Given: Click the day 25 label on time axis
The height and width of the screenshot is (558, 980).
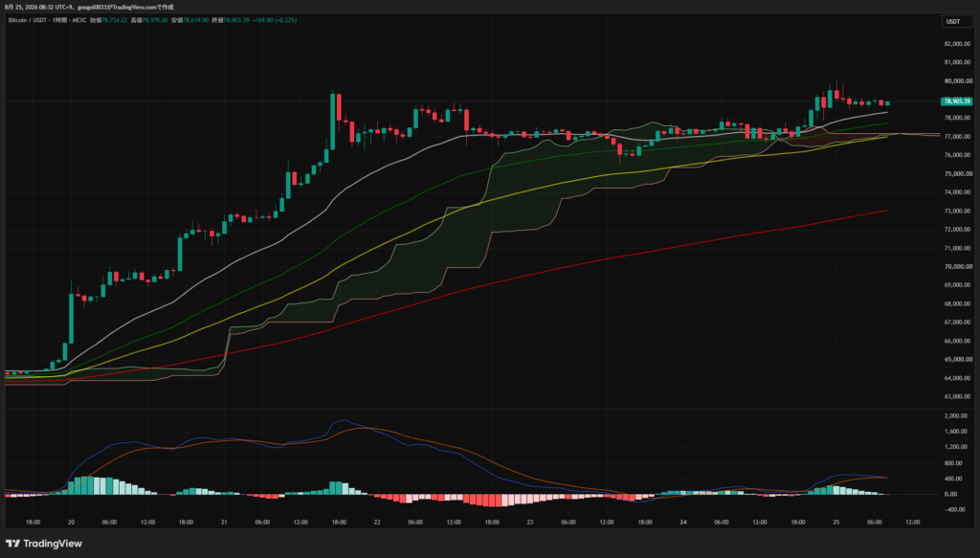Looking at the screenshot, I should (836, 523).
